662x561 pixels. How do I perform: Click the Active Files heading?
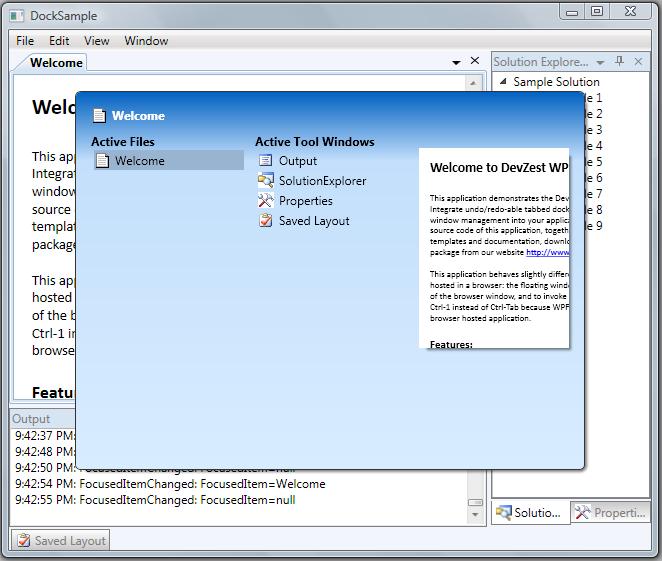(123, 142)
